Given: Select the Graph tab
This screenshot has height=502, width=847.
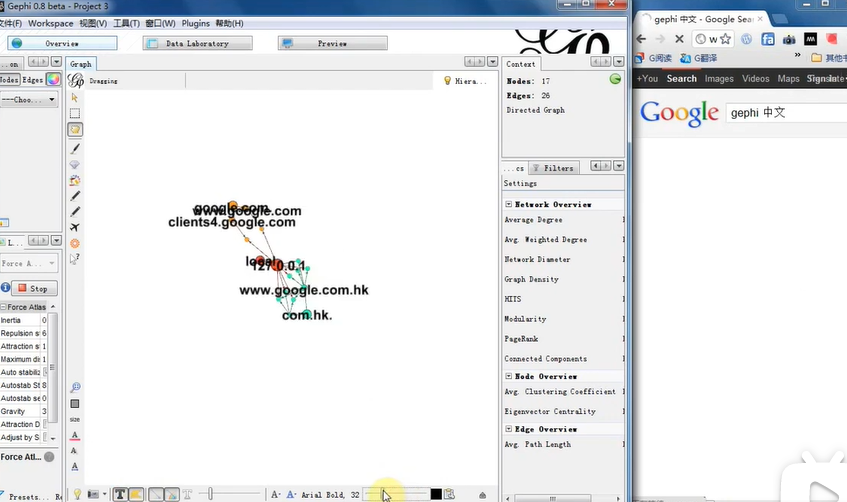Looking at the screenshot, I should pos(80,64).
